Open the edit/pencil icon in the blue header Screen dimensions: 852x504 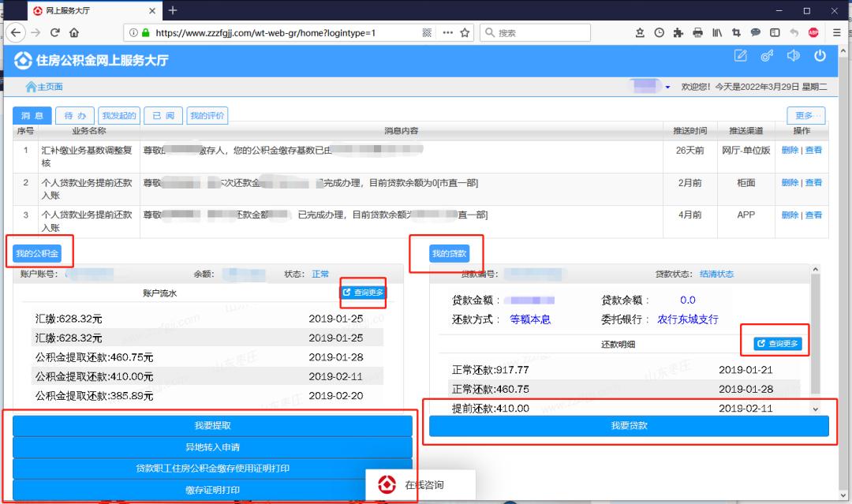coord(740,55)
